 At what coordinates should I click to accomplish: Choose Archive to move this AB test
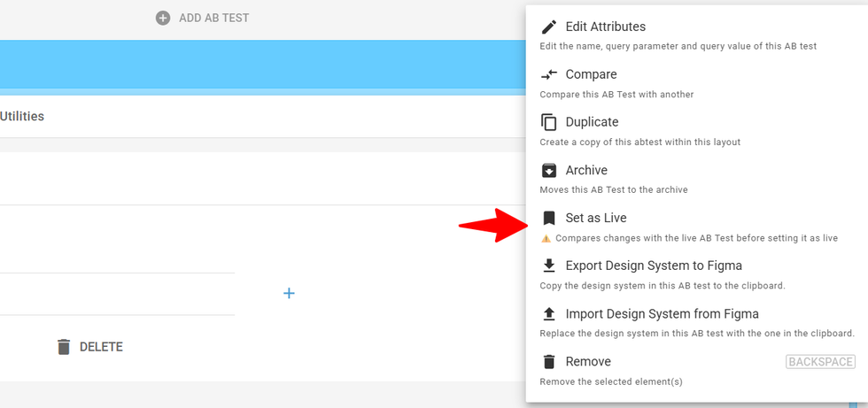point(586,170)
